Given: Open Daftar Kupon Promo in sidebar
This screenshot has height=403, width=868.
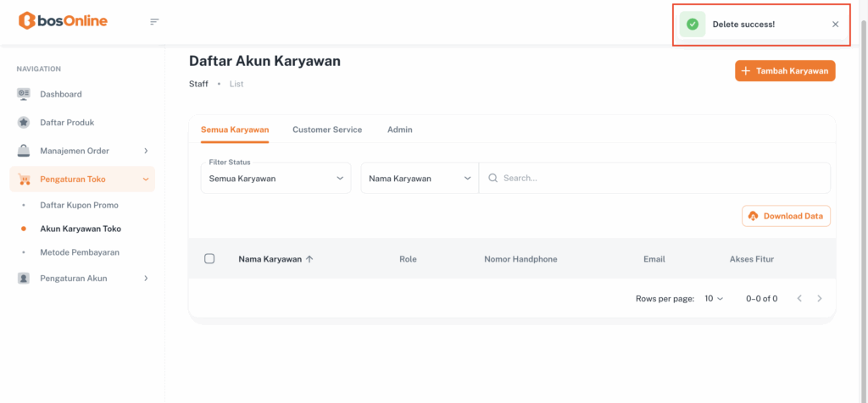Looking at the screenshot, I should (x=79, y=205).
